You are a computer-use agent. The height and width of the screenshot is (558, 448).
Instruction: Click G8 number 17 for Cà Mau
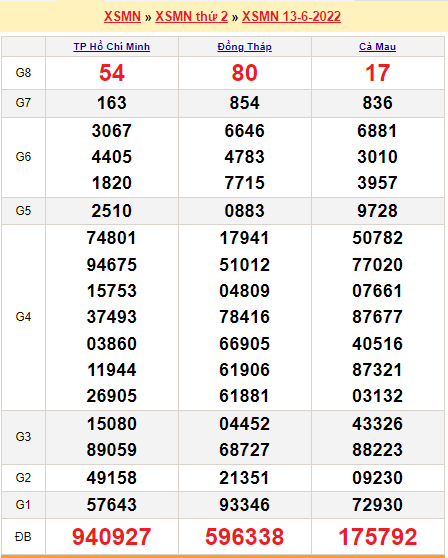coord(378,73)
